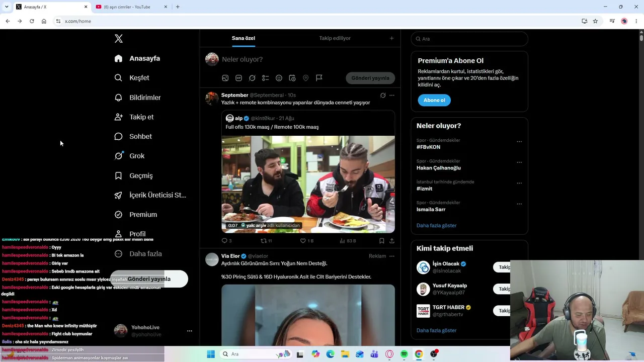644x362 pixels.
Task: Open Spotify from the taskbar
Action: [404, 354]
